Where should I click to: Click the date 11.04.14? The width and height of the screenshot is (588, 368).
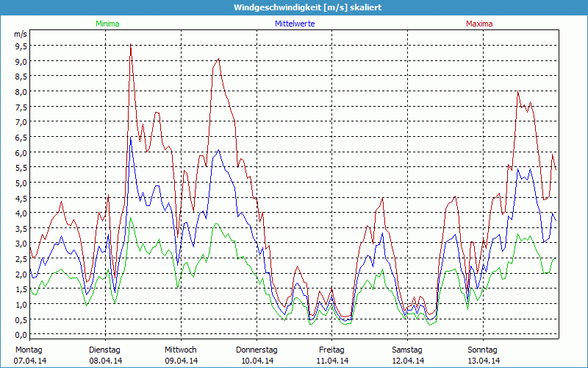click(x=332, y=361)
